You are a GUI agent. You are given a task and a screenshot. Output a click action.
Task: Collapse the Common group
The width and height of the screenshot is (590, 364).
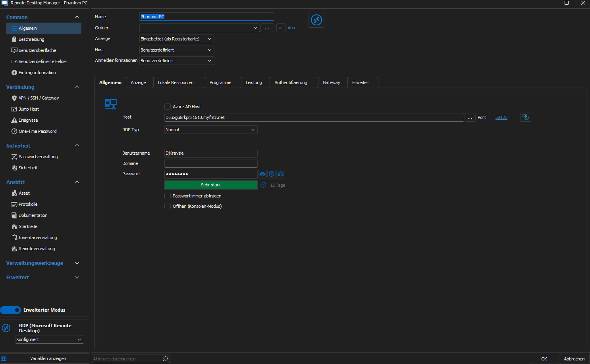77,17
